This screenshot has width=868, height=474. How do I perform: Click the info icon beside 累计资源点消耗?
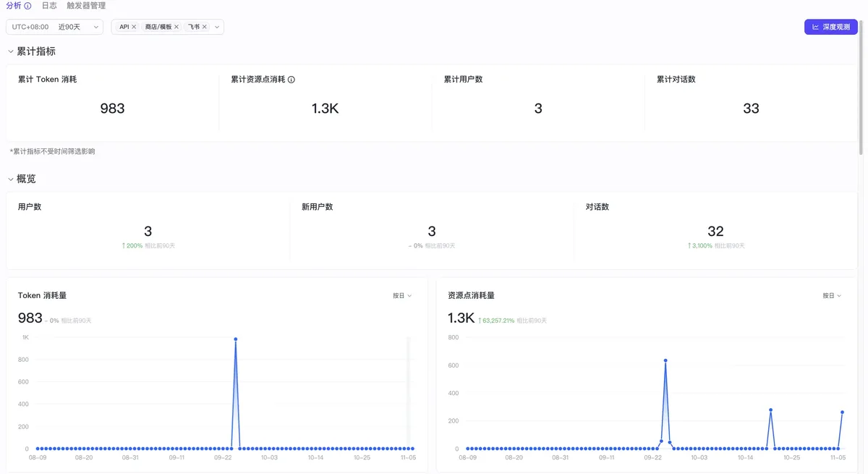click(x=292, y=80)
